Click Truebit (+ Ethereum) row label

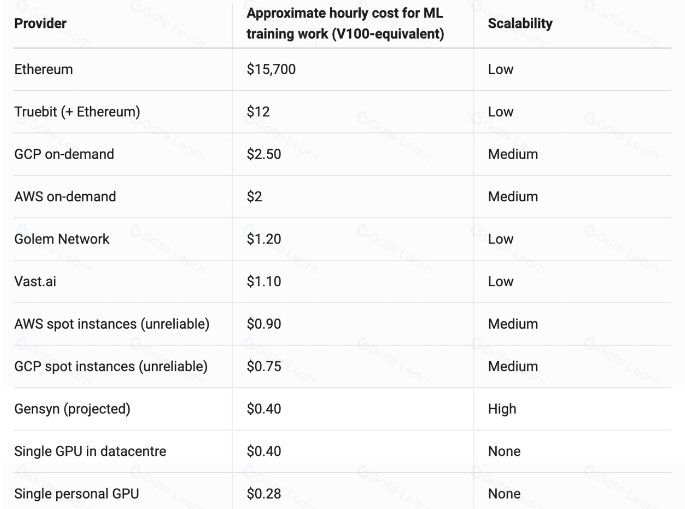tap(77, 111)
